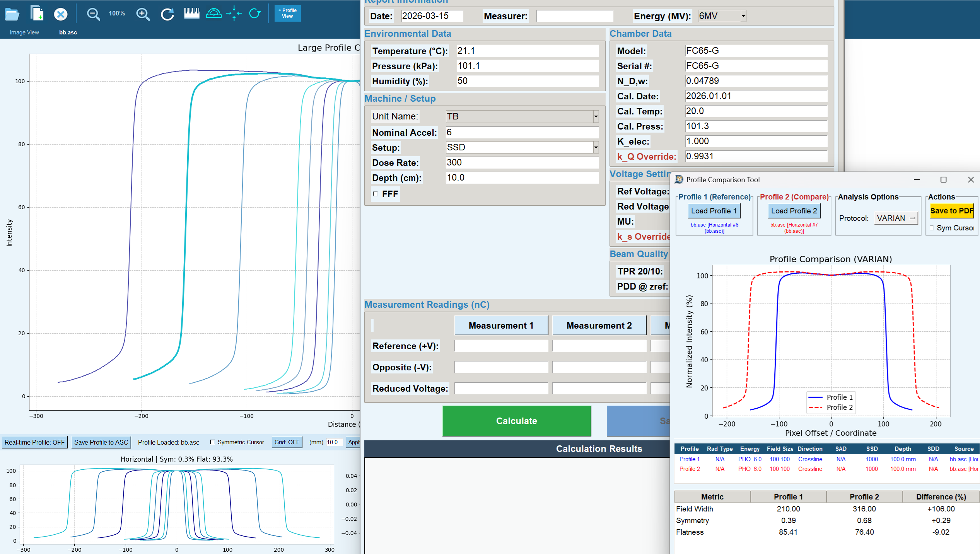Click the Metric column header

pos(712,497)
